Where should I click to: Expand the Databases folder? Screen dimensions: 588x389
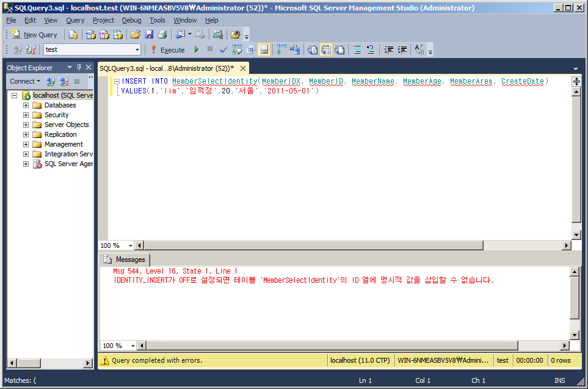click(26, 105)
